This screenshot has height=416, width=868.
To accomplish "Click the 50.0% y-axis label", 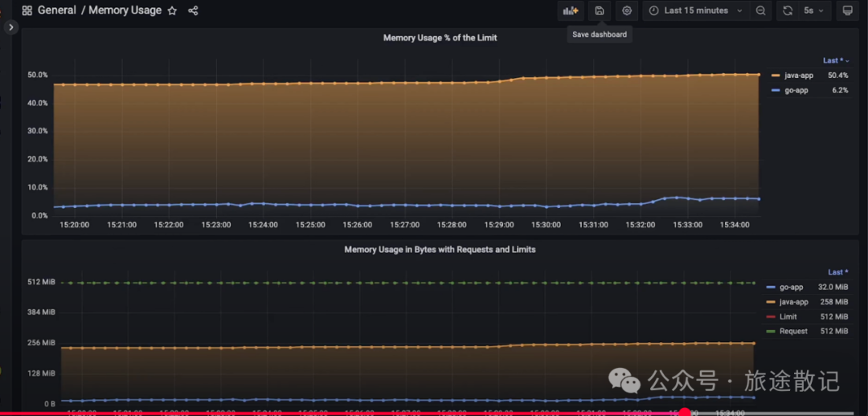I will click(39, 75).
